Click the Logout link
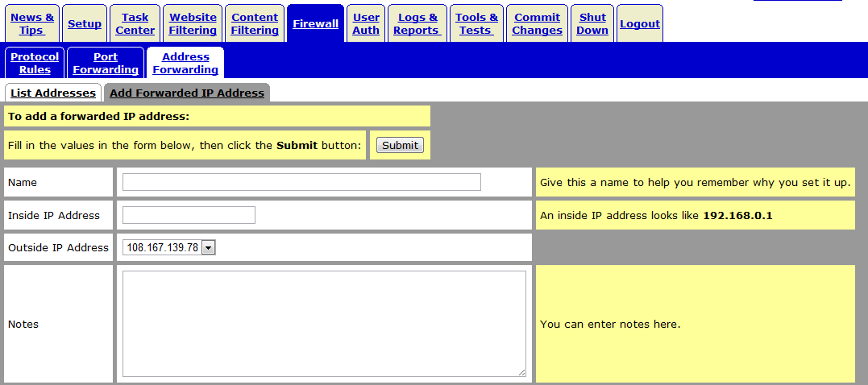Viewport: 868px width, 385px height. pyautogui.click(x=640, y=24)
